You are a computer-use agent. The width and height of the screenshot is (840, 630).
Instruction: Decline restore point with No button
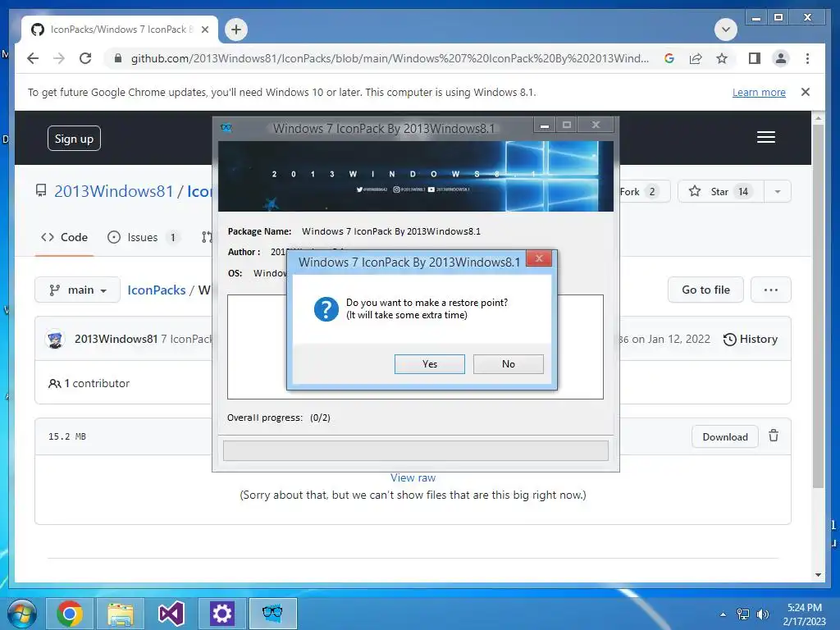coord(509,363)
